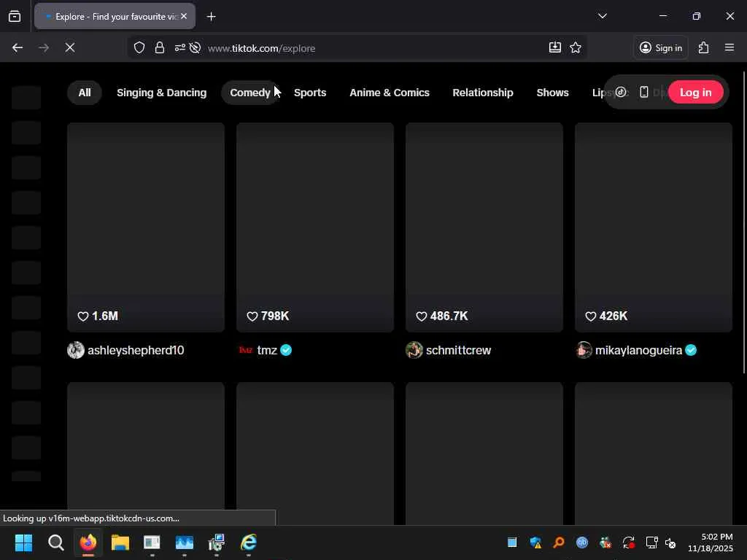Click the get app phone icon

click(643, 92)
